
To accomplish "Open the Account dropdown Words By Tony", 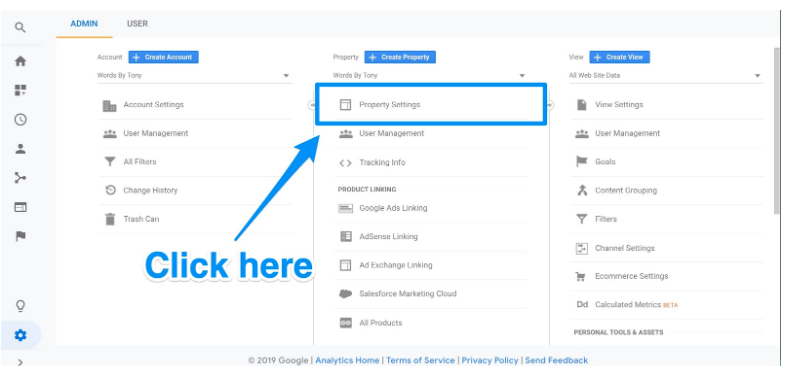I will pyautogui.click(x=194, y=76).
